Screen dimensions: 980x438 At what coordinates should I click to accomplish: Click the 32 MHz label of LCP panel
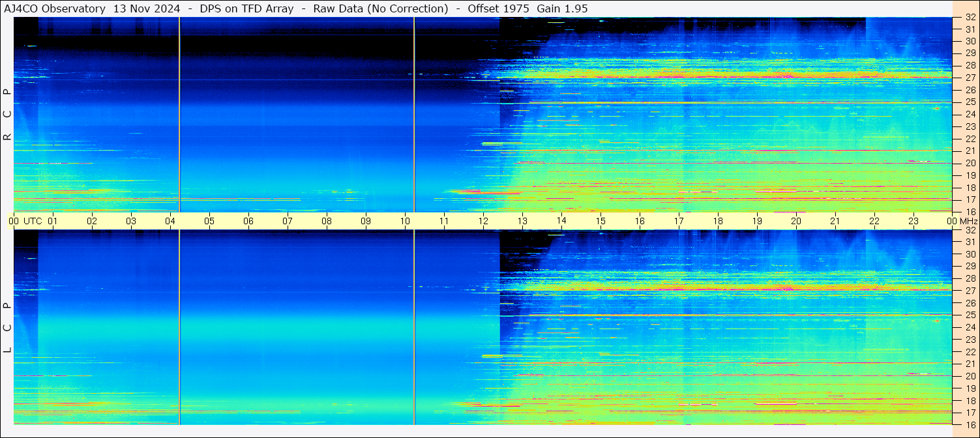[970, 230]
